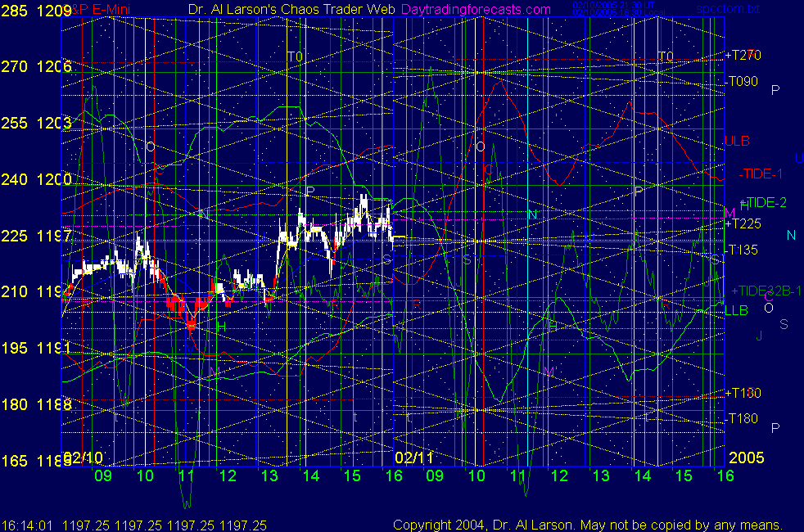804x532 pixels.
Task: Click the +TIDE-2 curve label
Action: click(763, 203)
